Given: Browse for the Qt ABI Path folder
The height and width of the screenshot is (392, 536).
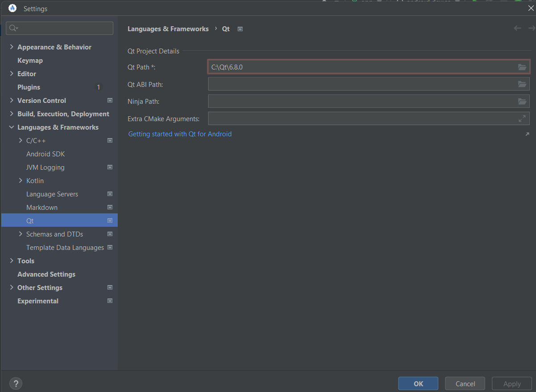Looking at the screenshot, I should 522,84.
